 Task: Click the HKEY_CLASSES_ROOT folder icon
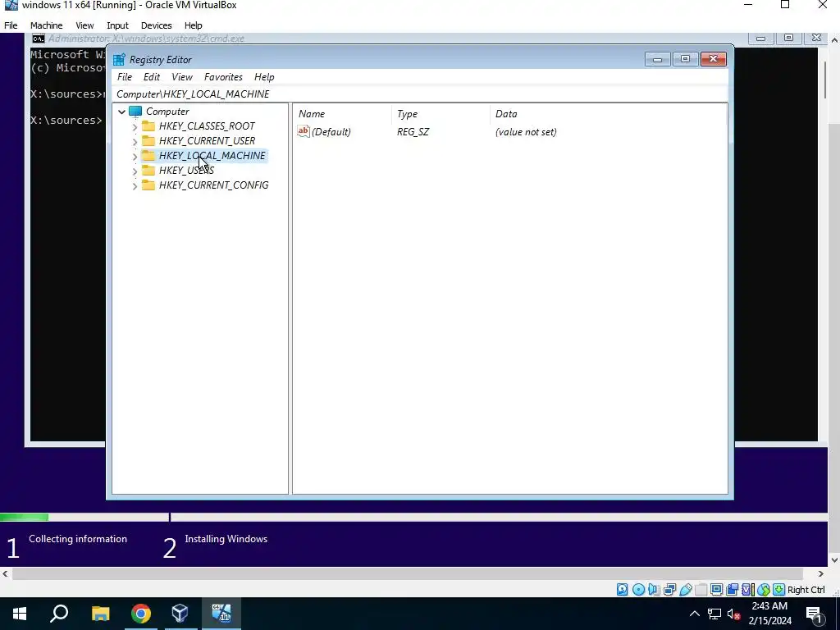148,126
